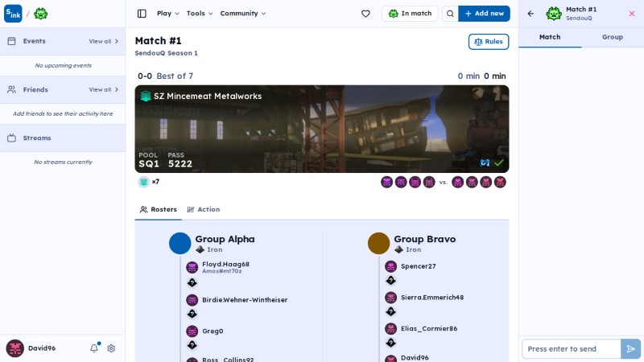Open Birdie.Wehner-Wintheiser profile link
This screenshot has height=362, width=644.
click(x=245, y=300)
